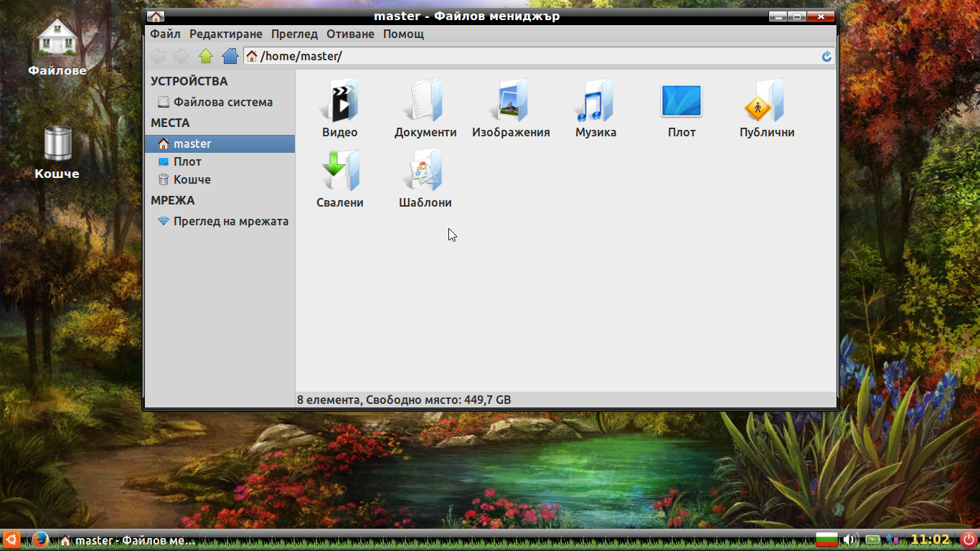This screenshot has height=551, width=980.
Task: Select master in the sidebar places
Action: point(220,143)
